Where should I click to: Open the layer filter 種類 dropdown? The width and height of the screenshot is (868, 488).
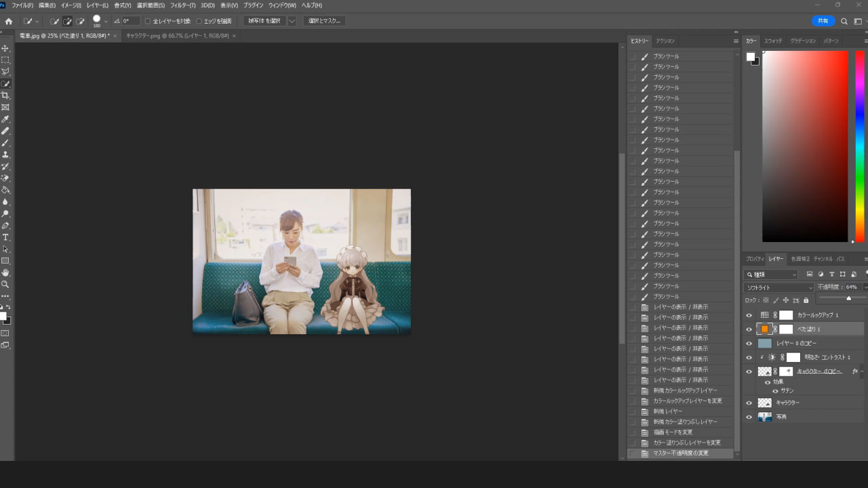(x=771, y=274)
